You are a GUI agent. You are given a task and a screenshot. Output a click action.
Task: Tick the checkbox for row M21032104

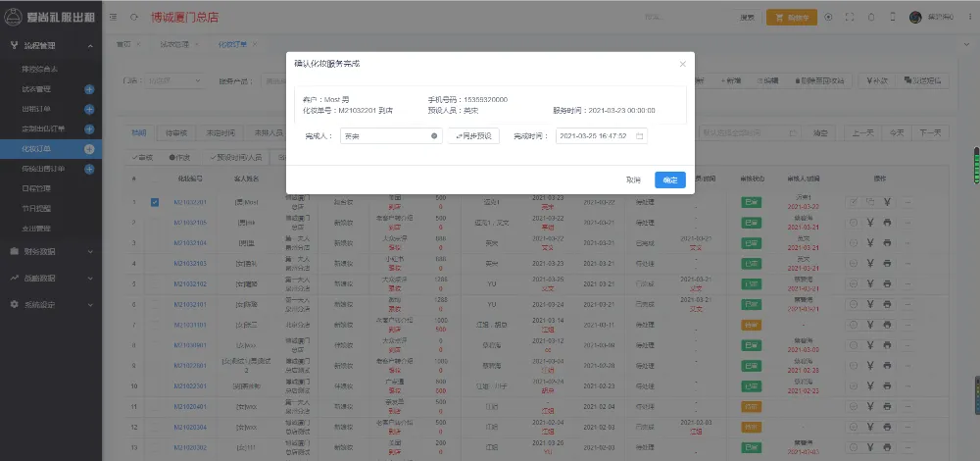pos(155,242)
